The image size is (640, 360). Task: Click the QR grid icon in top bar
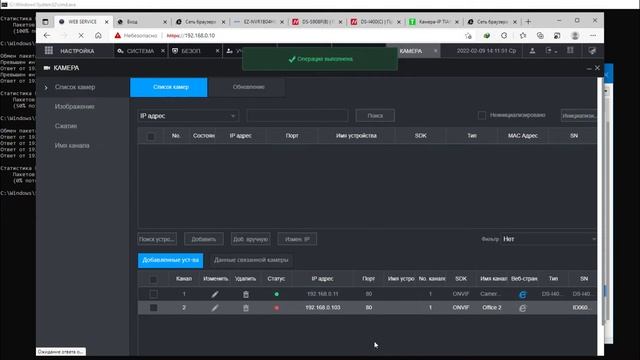point(570,51)
